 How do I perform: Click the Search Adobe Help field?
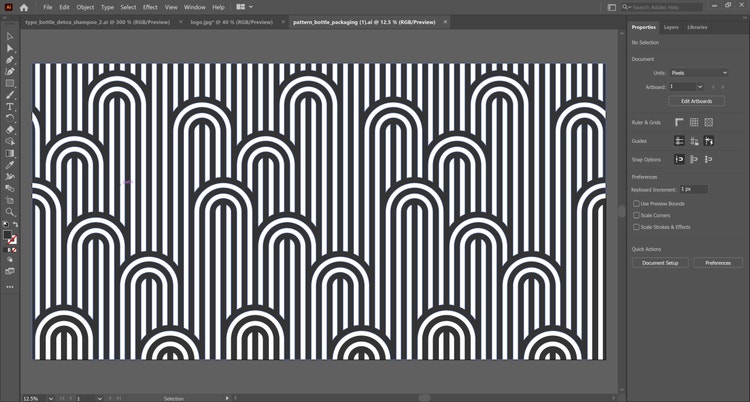[x=662, y=7]
